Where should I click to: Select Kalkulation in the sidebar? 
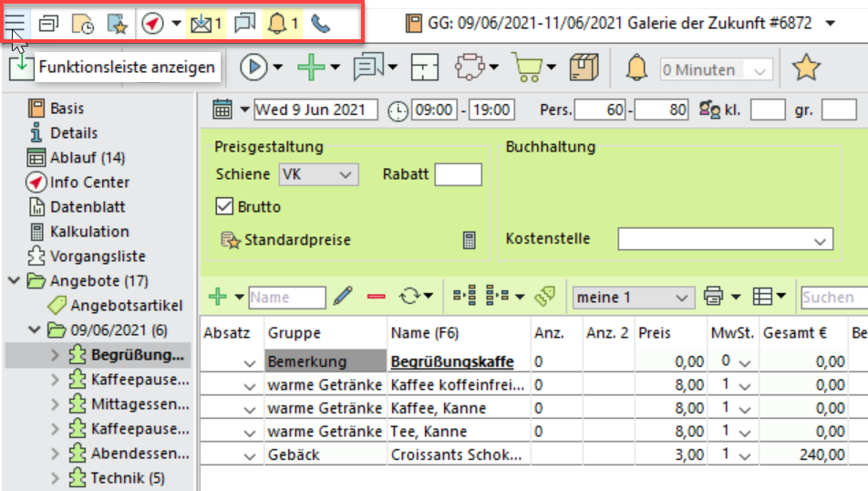(x=88, y=232)
